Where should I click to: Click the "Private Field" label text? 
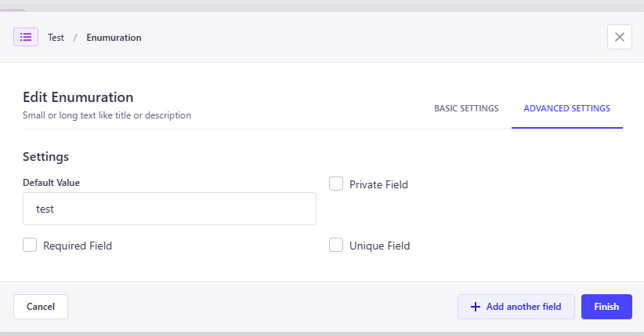[378, 184]
